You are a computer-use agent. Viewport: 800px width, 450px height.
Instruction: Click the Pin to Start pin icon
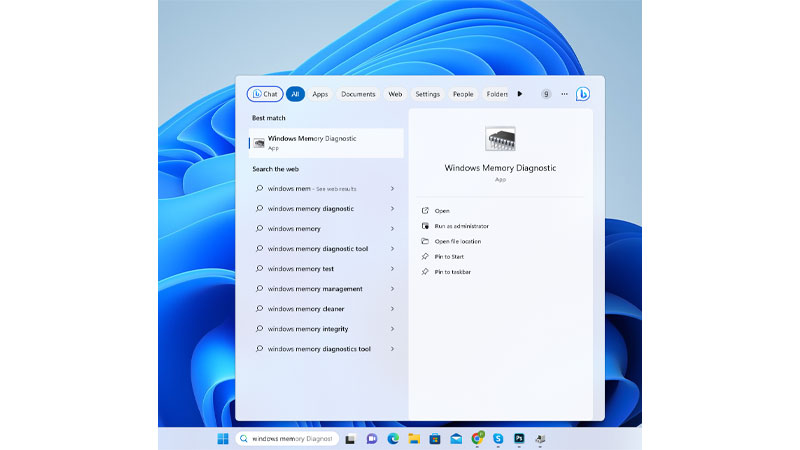425,256
